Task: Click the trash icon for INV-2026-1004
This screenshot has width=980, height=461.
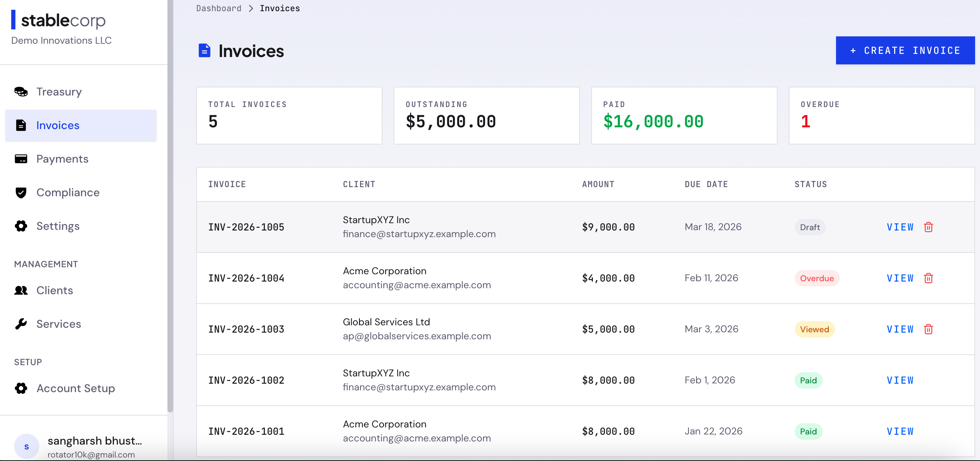Action: pyautogui.click(x=929, y=278)
